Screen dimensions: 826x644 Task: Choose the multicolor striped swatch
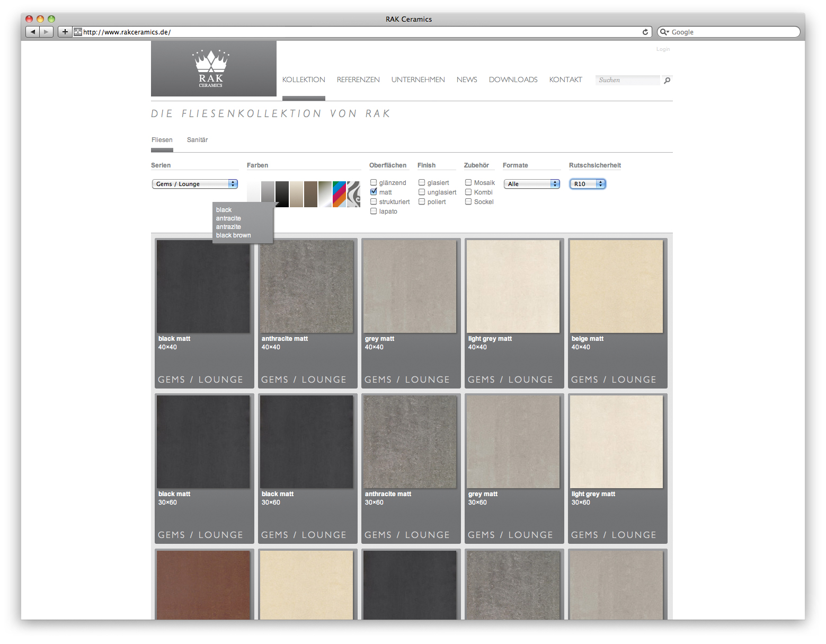tap(339, 194)
